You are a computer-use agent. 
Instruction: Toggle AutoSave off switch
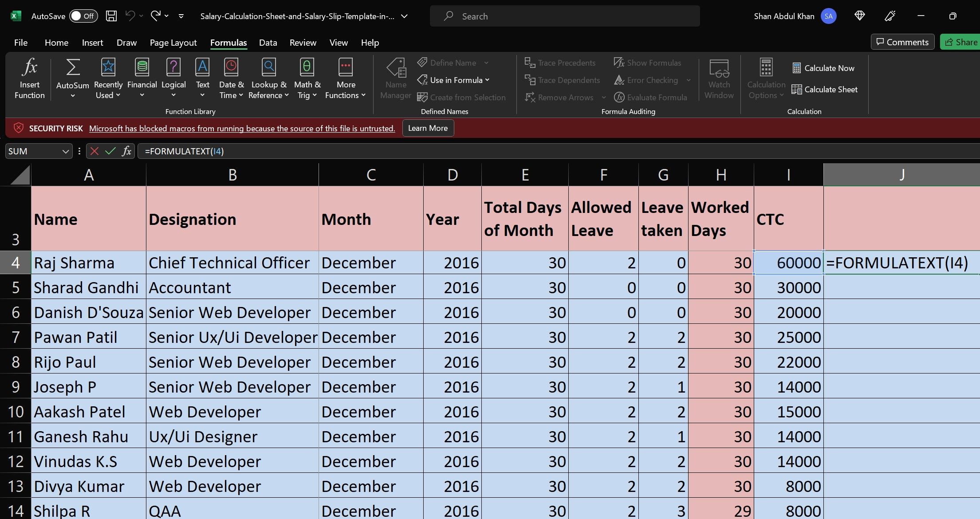pyautogui.click(x=83, y=16)
